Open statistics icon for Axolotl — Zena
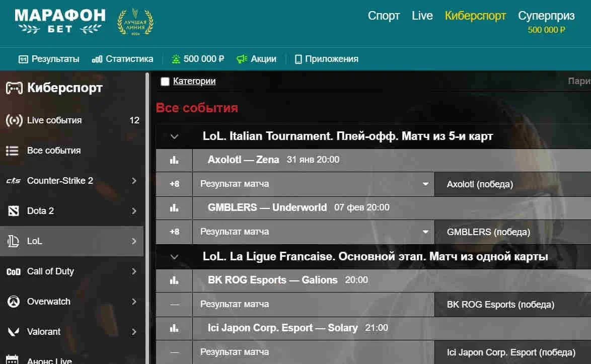Viewport: 591px width, 364px height. click(x=174, y=160)
